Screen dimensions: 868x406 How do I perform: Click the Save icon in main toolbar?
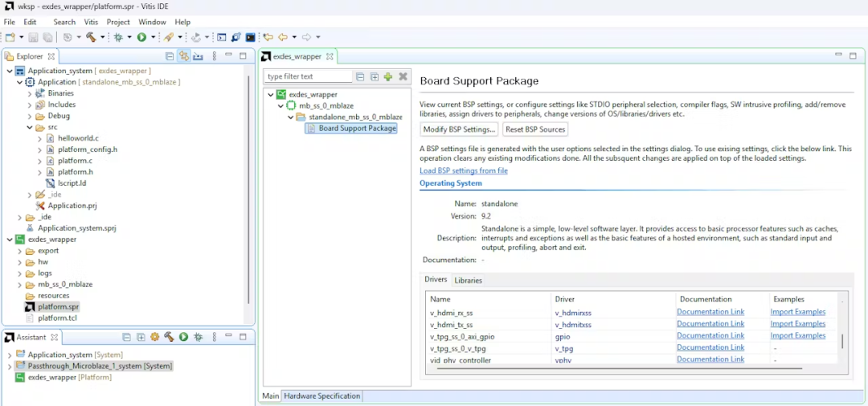33,37
